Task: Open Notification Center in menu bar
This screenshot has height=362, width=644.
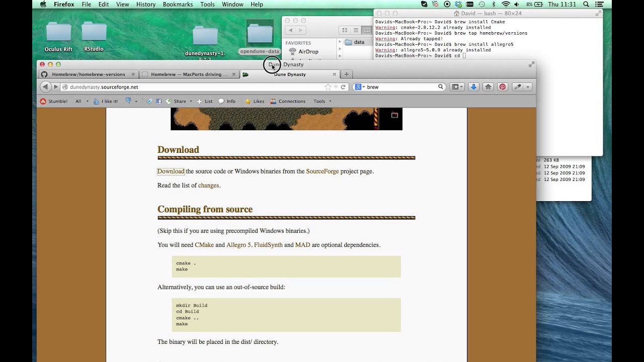Action: point(599,5)
